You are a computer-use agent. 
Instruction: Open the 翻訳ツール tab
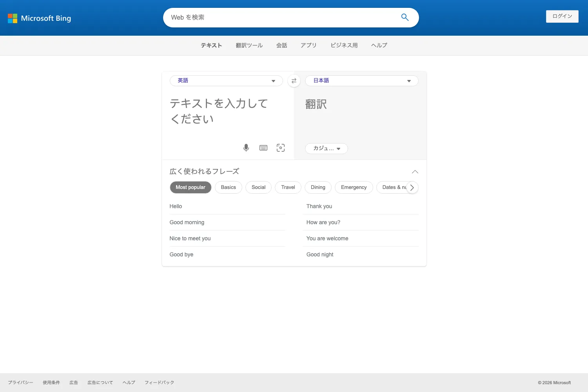pos(249,45)
